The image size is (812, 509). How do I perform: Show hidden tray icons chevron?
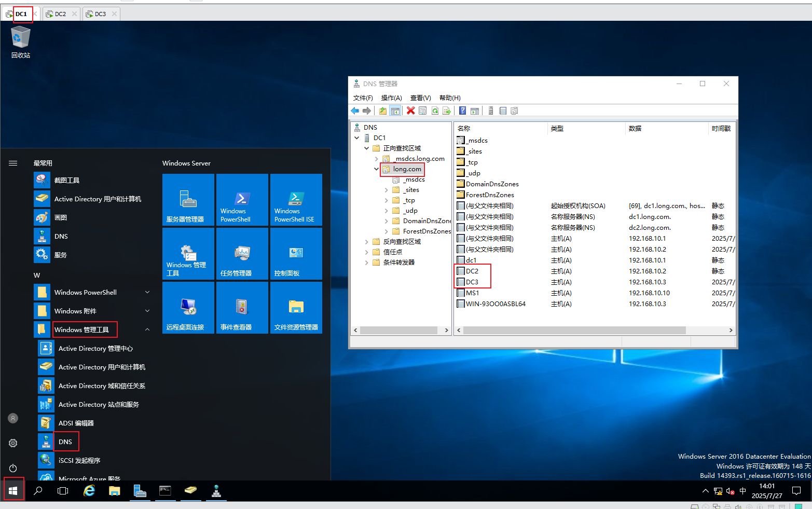pos(705,491)
